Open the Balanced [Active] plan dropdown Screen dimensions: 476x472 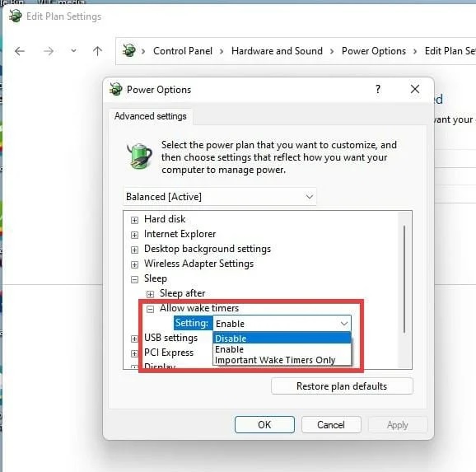click(x=220, y=197)
